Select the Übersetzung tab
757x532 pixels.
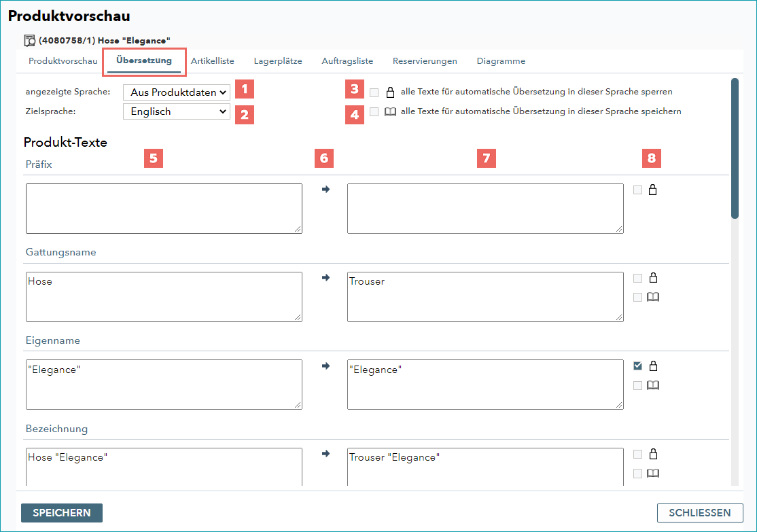pyautogui.click(x=144, y=61)
